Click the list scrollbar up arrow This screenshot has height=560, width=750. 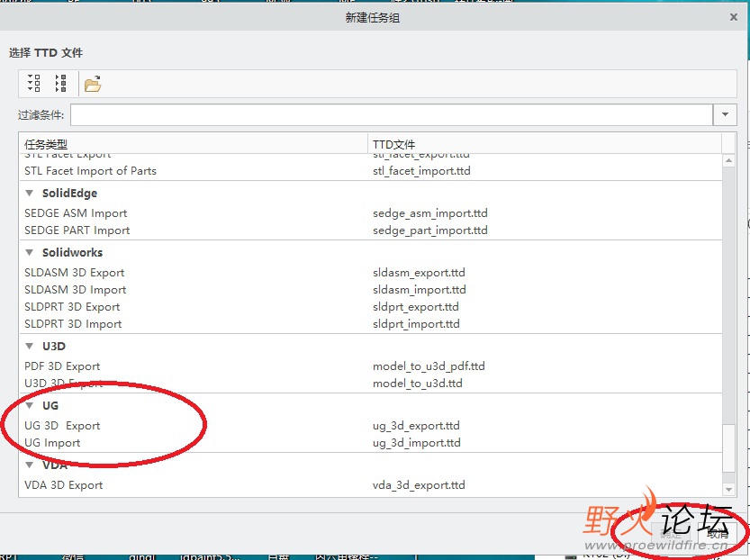tap(728, 160)
